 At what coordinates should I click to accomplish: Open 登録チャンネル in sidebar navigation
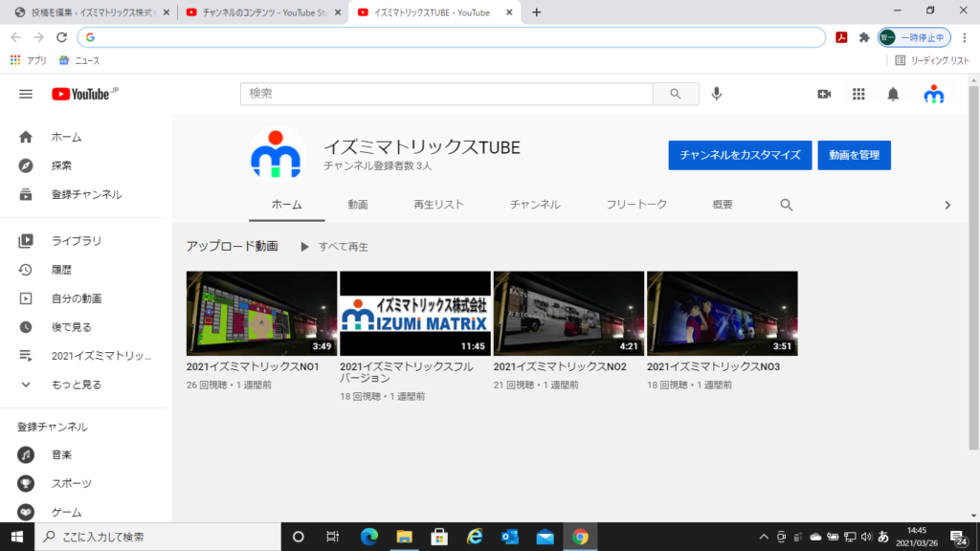86,194
